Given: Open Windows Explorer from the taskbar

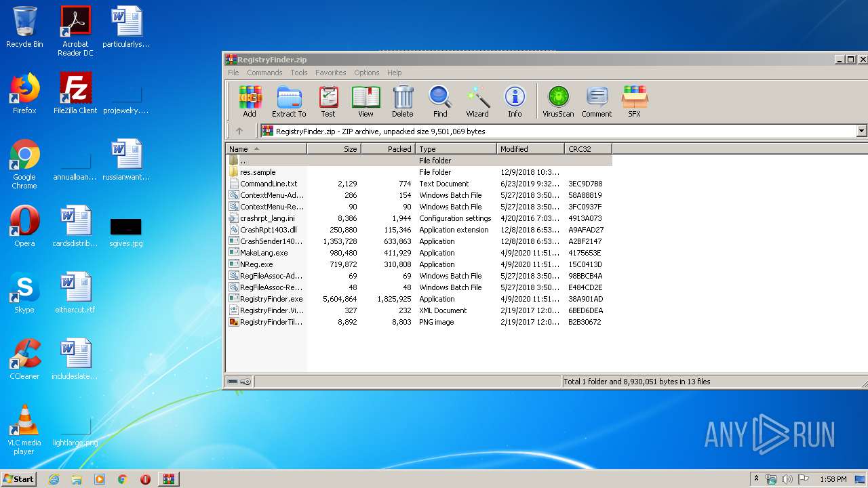Looking at the screenshot, I should (x=77, y=479).
